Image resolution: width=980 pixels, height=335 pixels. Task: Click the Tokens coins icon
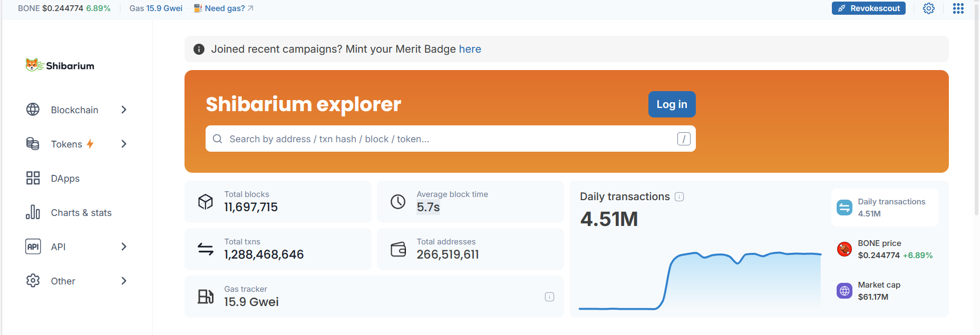click(33, 144)
